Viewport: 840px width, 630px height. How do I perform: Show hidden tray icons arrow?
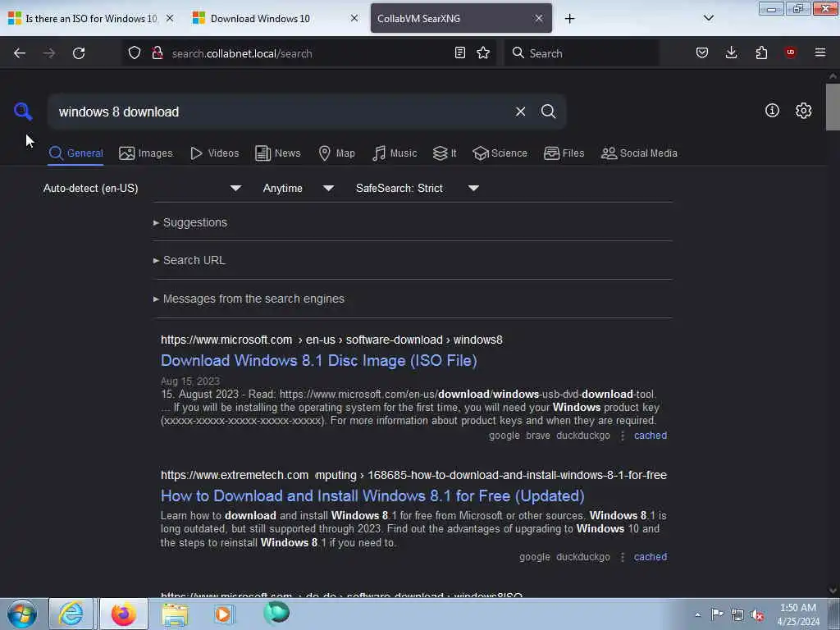697,614
